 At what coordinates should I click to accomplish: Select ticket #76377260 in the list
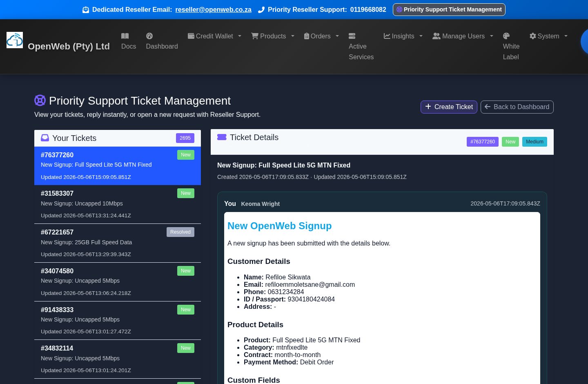point(118,166)
